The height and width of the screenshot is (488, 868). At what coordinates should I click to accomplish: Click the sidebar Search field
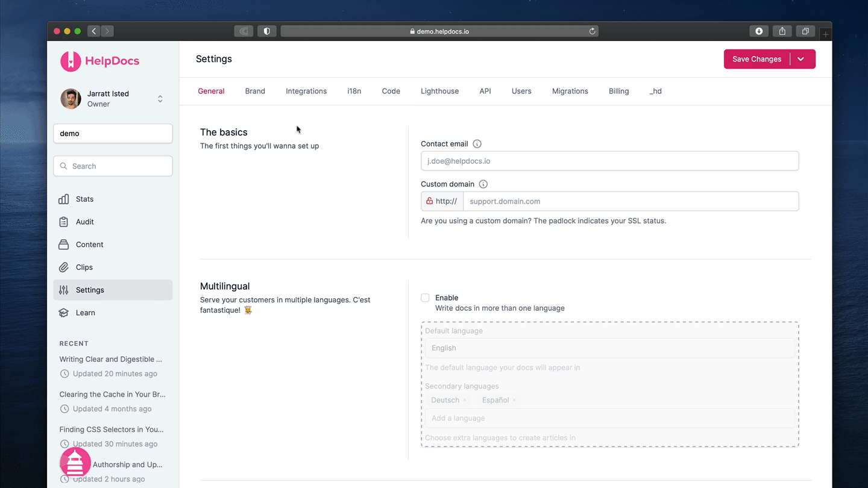coord(113,166)
